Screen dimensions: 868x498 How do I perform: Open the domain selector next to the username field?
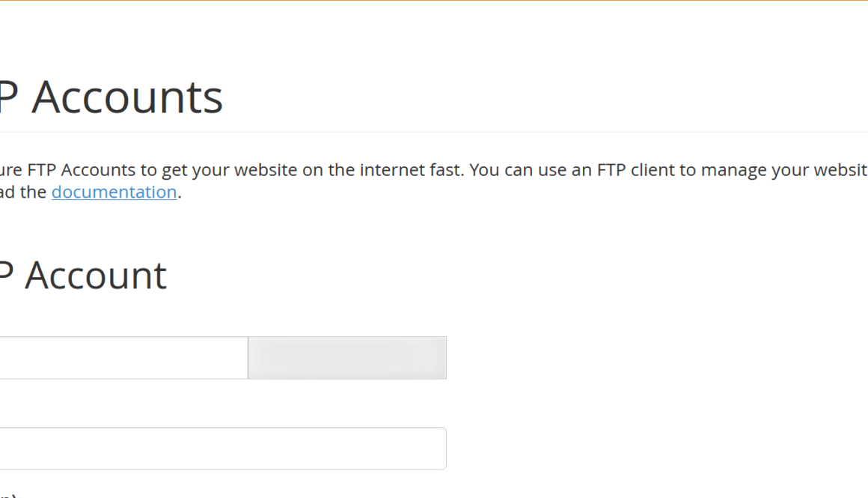[346, 357]
